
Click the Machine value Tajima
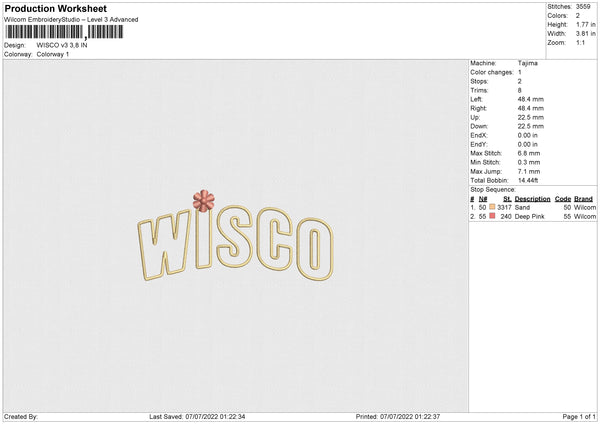pos(528,63)
